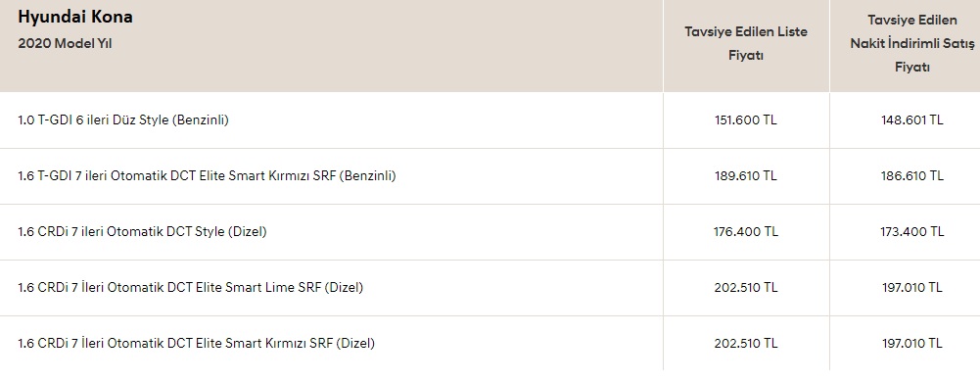Click the 176.400 TL list price
Screen dimensions: 980x381
[x=746, y=231]
